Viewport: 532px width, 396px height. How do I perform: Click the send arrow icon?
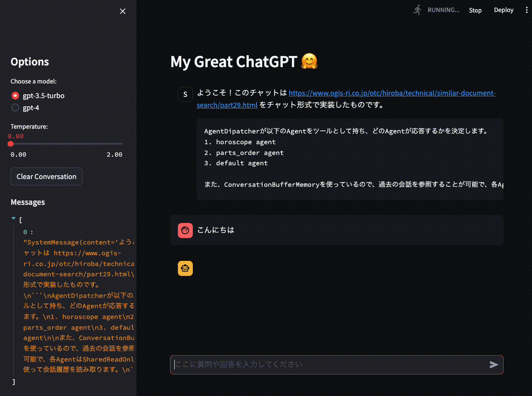(494, 365)
